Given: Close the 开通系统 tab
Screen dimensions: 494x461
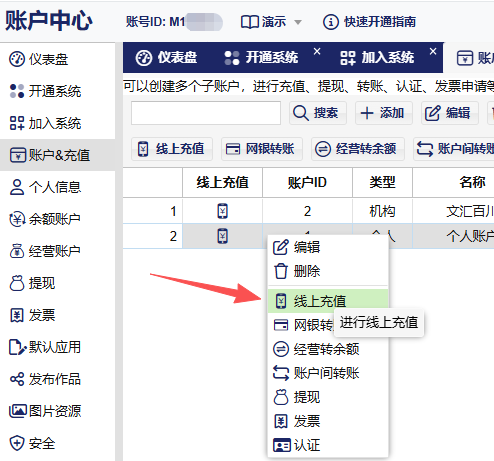Looking at the screenshot, I should (317, 51).
